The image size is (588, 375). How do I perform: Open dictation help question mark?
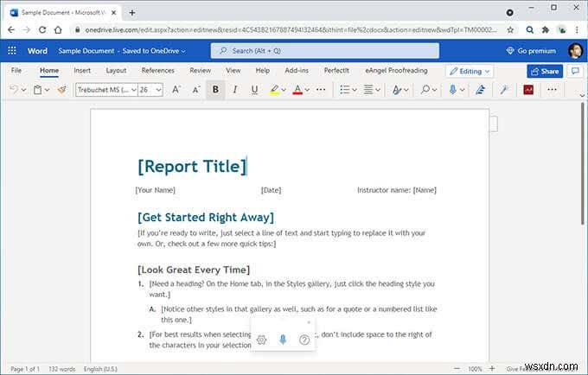pos(304,340)
